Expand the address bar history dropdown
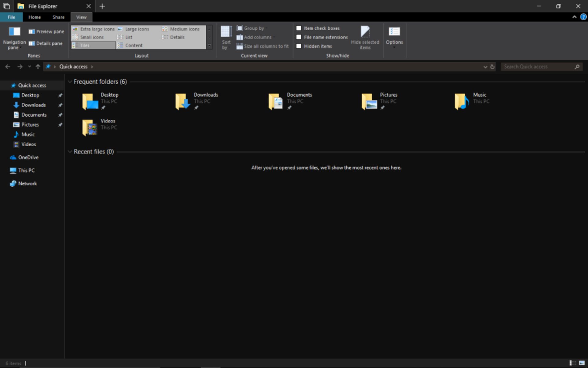Image resolution: width=588 pixels, height=368 pixels. tap(485, 67)
